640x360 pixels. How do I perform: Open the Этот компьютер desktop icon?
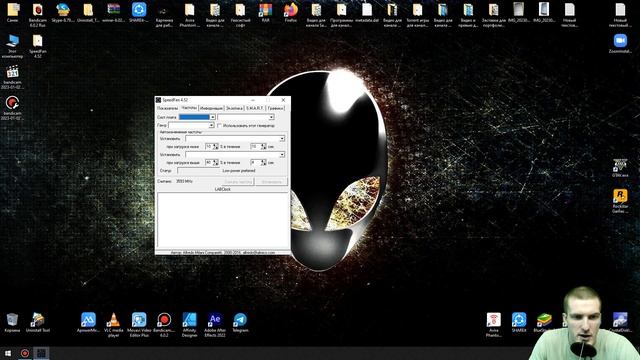pos(12,46)
